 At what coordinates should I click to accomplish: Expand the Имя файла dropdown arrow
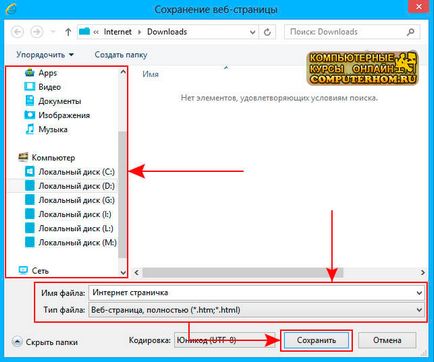419,293
